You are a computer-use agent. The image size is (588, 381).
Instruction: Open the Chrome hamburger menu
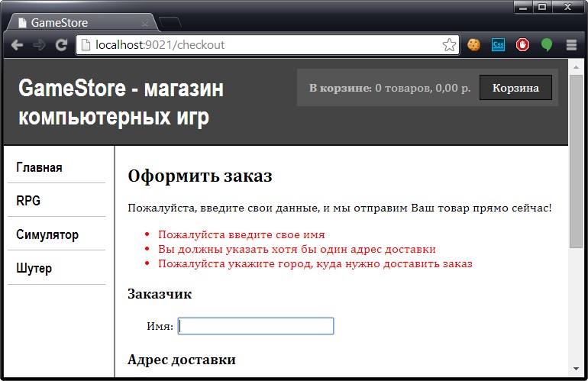click(x=571, y=45)
